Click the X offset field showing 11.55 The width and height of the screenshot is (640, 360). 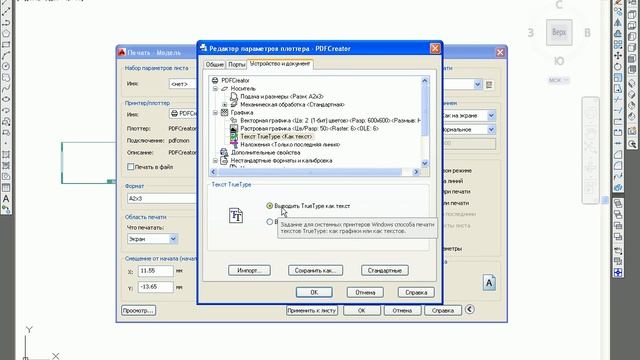pos(156,271)
